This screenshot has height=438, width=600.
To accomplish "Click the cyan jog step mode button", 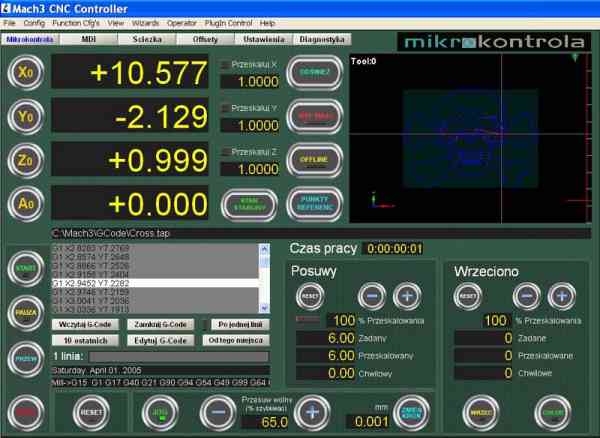I will (412, 413).
